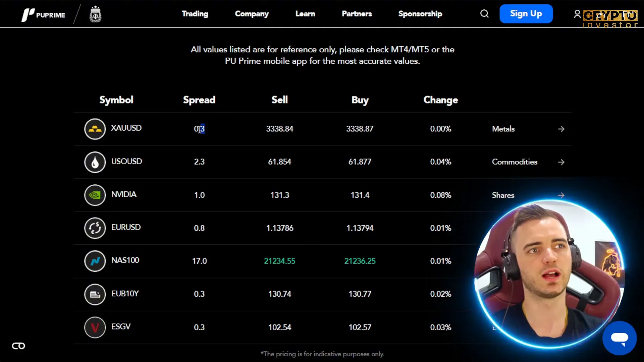The height and width of the screenshot is (362, 644).
Task: Click the ESGV Vanguard icon
Action: (x=95, y=327)
